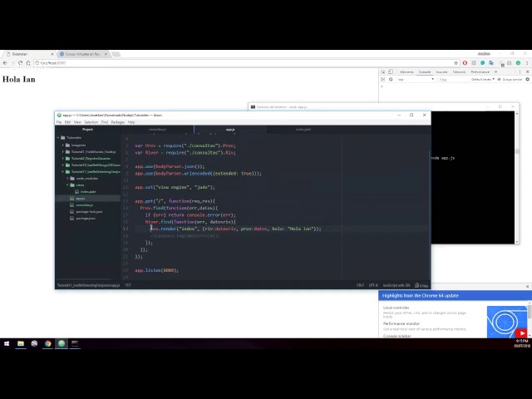
Task: Change UTF-8 encoding in status bar
Action: pyautogui.click(x=373, y=285)
